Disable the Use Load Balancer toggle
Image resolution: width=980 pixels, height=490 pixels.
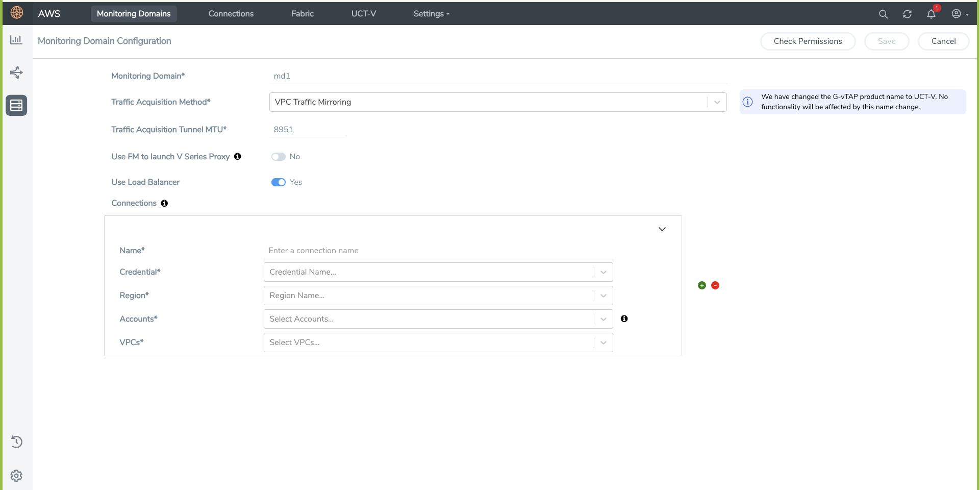coord(278,182)
